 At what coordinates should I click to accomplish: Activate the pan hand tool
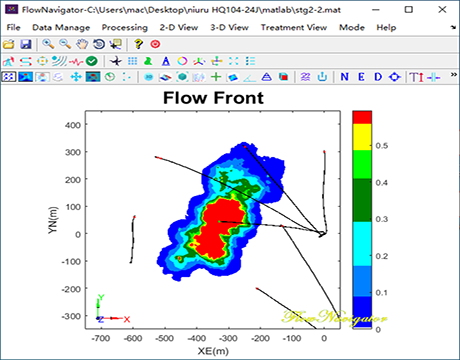point(82,44)
